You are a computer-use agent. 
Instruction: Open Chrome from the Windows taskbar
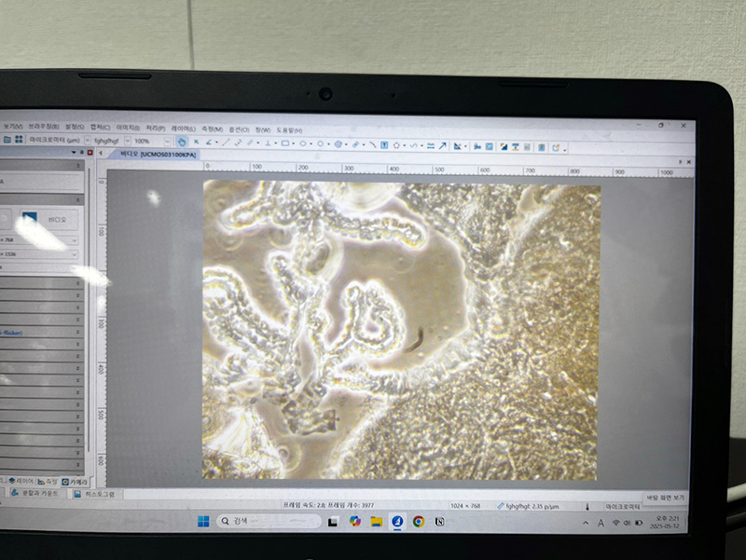[x=419, y=521]
